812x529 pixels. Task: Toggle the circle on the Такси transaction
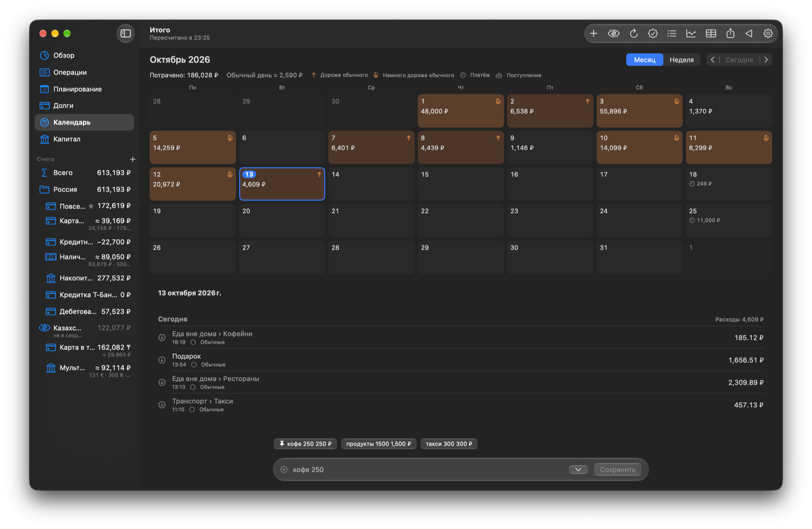(x=192, y=410)
